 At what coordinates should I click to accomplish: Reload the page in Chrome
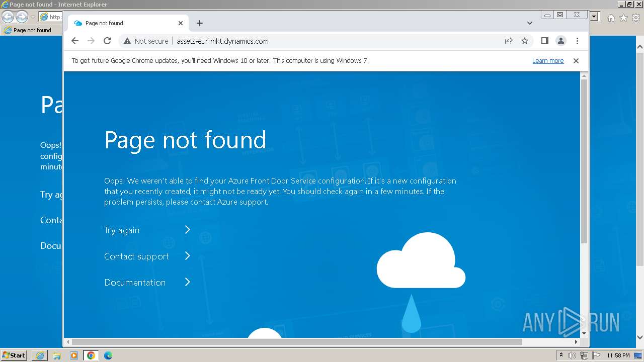tap(107, 41)
